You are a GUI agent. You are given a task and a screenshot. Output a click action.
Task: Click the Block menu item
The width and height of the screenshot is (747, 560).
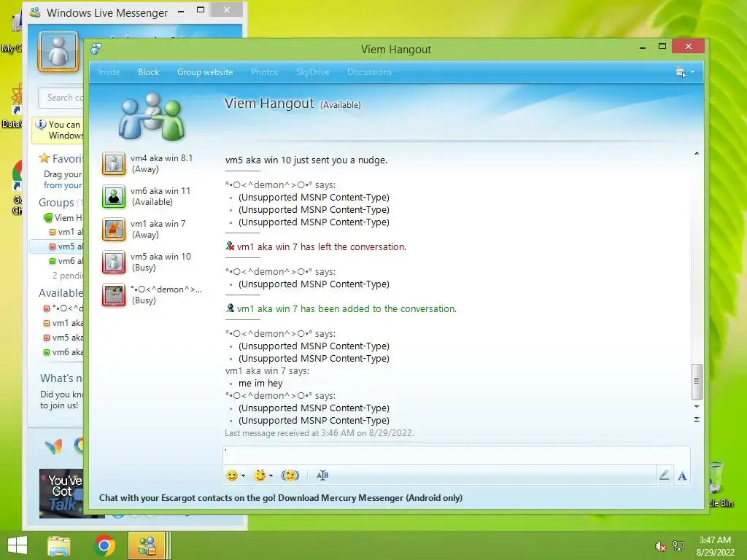click(149, 72)
